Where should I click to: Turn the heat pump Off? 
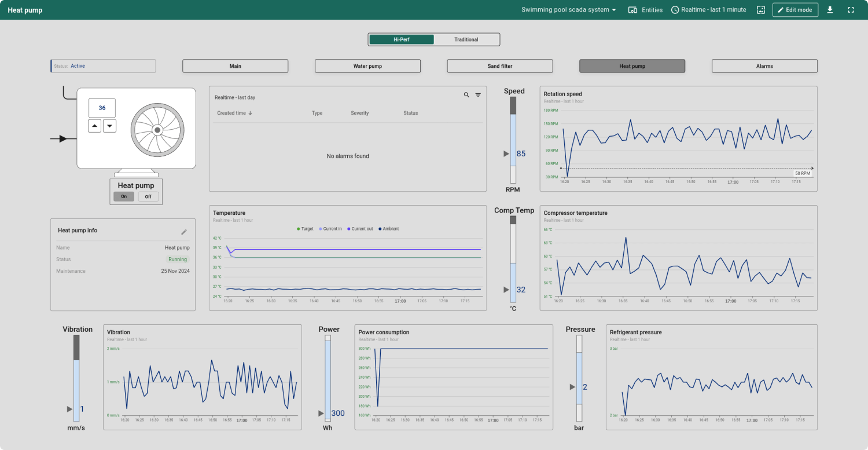click(x=148, y=196)
